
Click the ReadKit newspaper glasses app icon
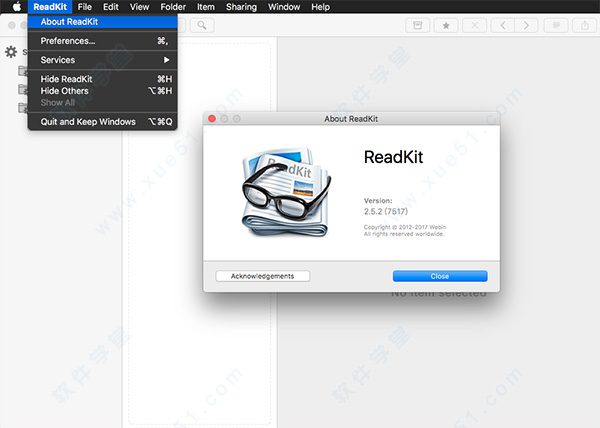pyautogui.click(x=286, y=191)
